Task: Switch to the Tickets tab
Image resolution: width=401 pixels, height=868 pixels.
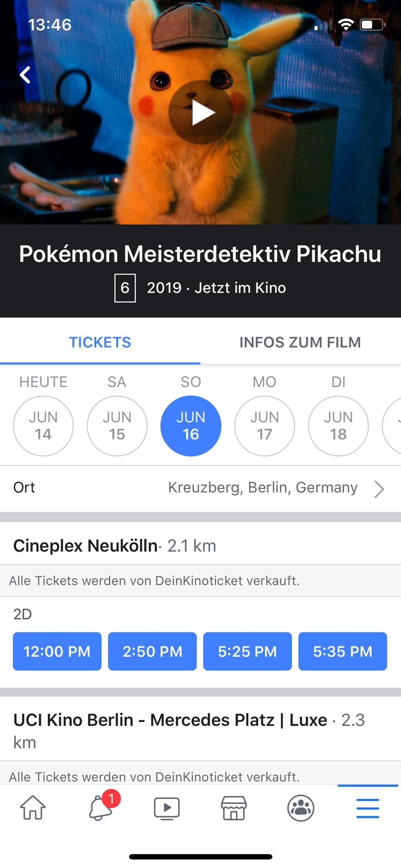Action: pos(100,342)
